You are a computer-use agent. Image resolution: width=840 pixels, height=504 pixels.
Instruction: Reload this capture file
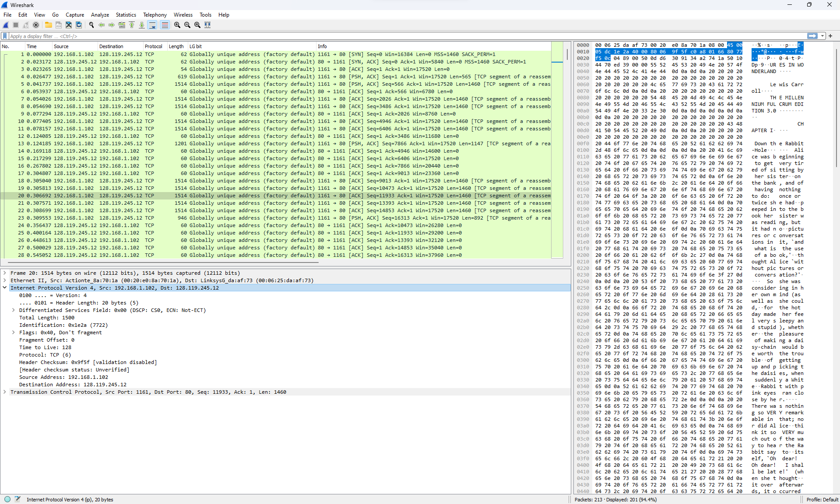point(79,25)
